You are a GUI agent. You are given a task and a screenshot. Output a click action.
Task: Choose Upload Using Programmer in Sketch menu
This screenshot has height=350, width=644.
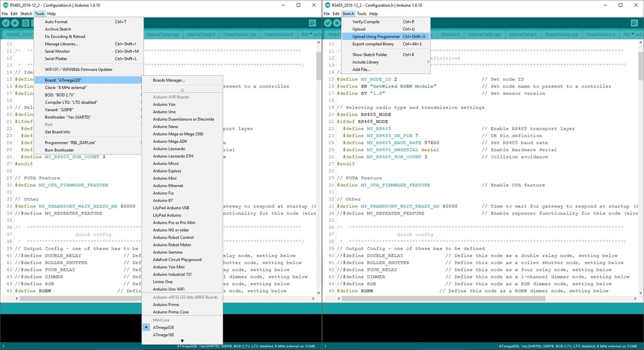(x=386, y=37)
